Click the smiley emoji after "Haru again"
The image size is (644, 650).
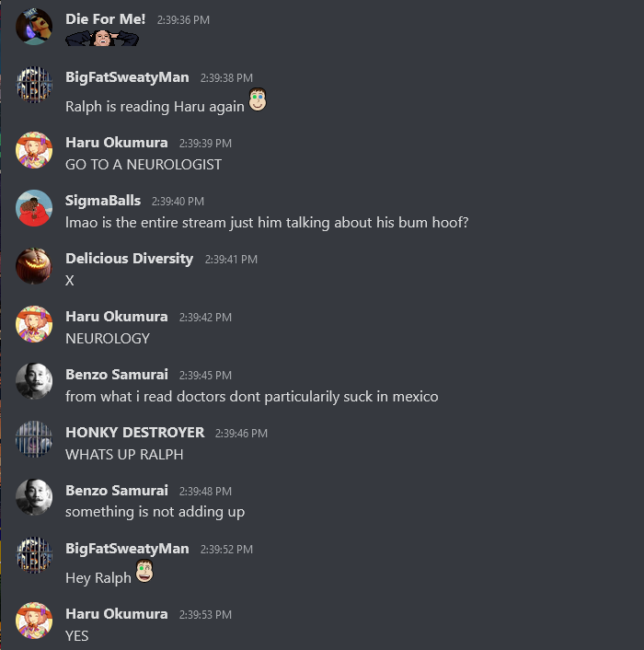258,99
